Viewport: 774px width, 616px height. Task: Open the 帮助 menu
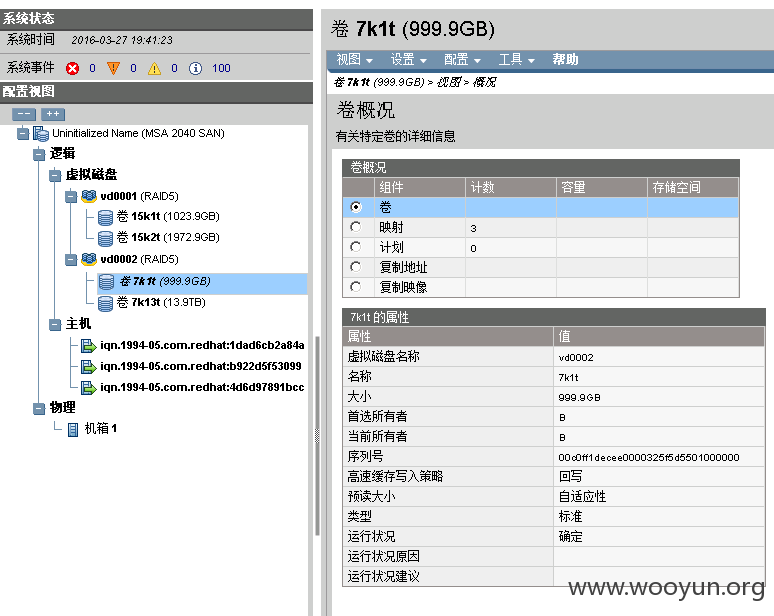pos(565,60)
